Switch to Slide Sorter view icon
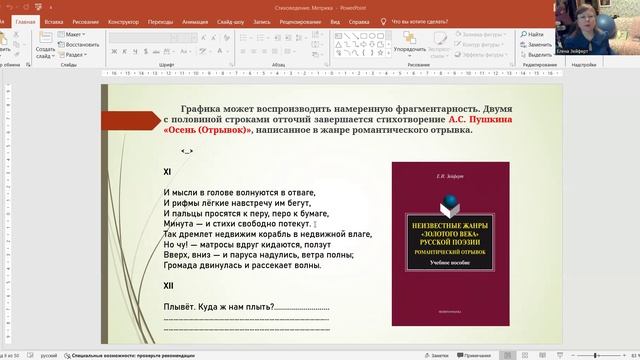 (525, 356)
